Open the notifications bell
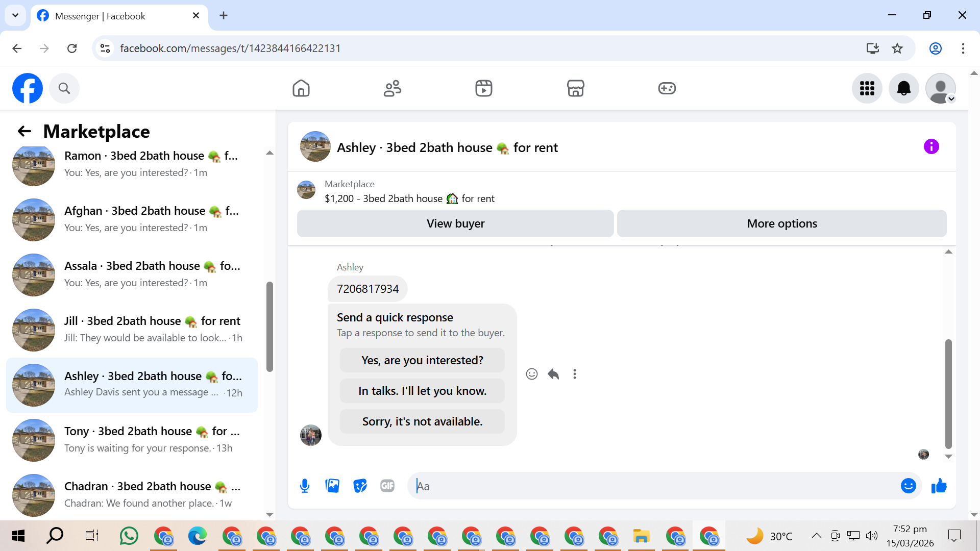The image size is (980, 551). coord(904,88)
